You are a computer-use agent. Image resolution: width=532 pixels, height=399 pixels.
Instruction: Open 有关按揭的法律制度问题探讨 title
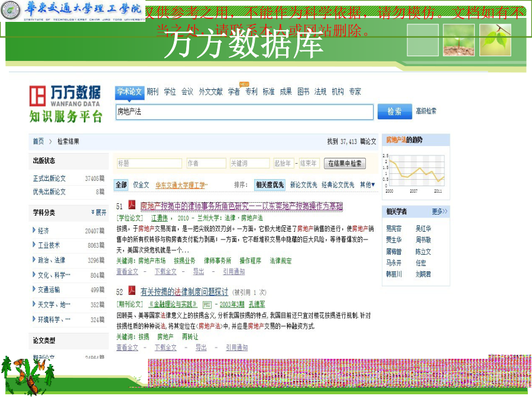[x=184, y=291]
